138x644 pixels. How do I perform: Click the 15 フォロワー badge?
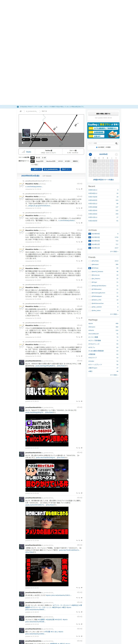coord(36,140)
